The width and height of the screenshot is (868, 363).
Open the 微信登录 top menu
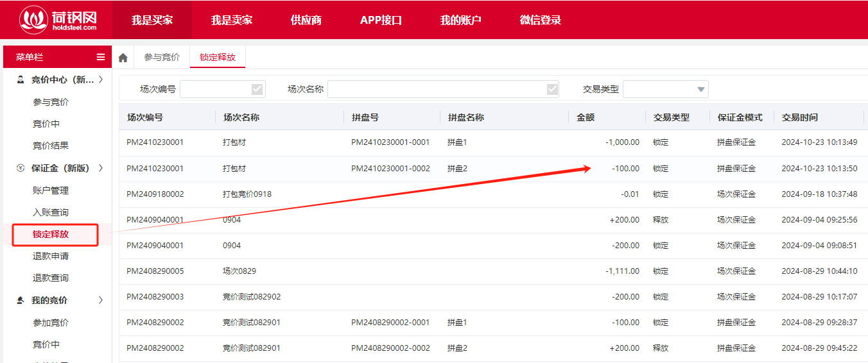coord(540,20)
